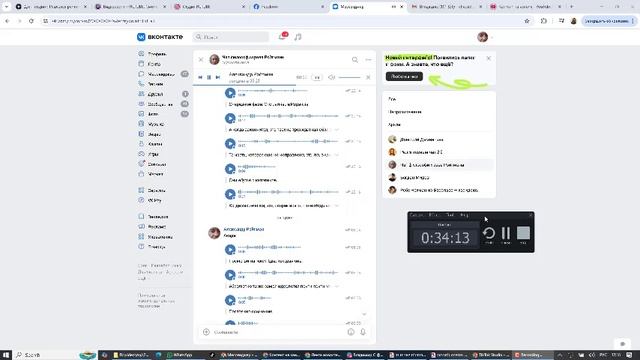Image resolution: width=640 pixels, height=360 pixels.
Task: Open the sender name link above the lower voice messages
Action: pos(244,229)
